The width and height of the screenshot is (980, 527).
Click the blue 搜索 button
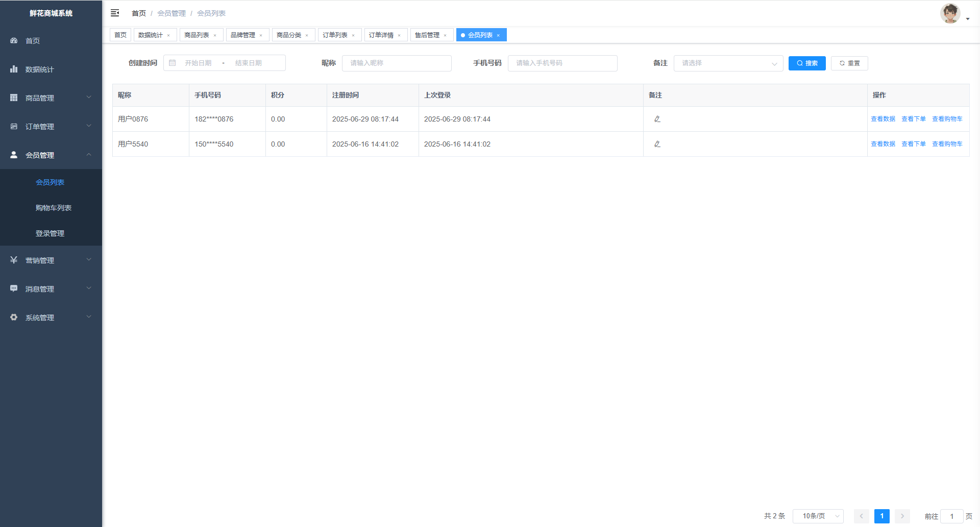point(807,63)
